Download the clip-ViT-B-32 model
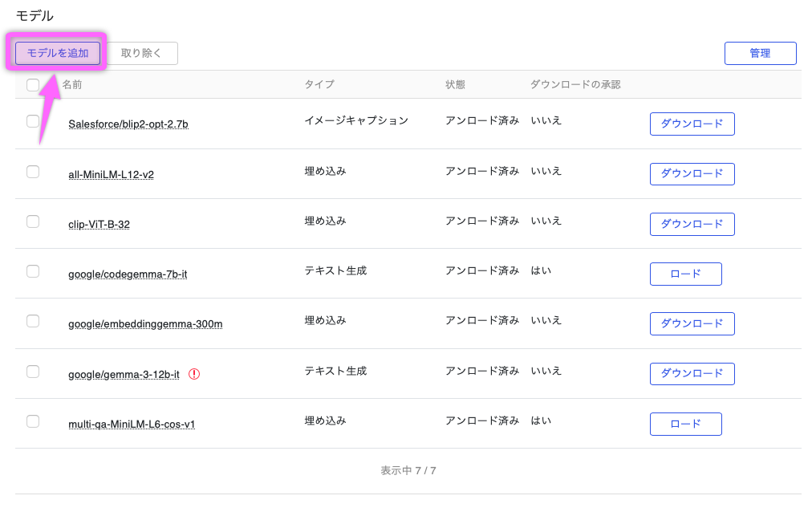This screenshot has height=516, width=812. pyautogui.click(x=692, y=224)
